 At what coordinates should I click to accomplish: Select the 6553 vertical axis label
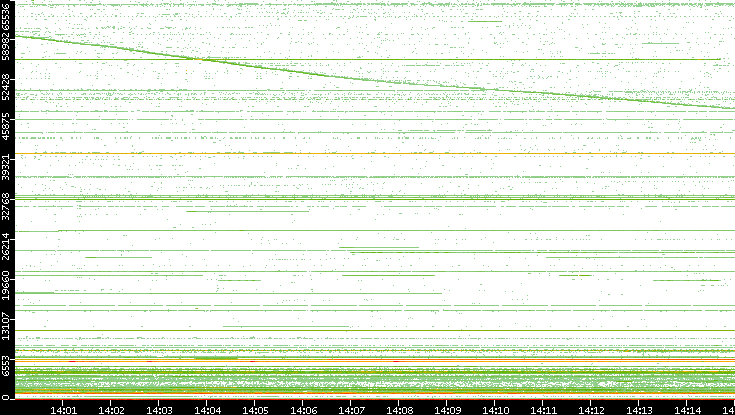tap(5, 367)
